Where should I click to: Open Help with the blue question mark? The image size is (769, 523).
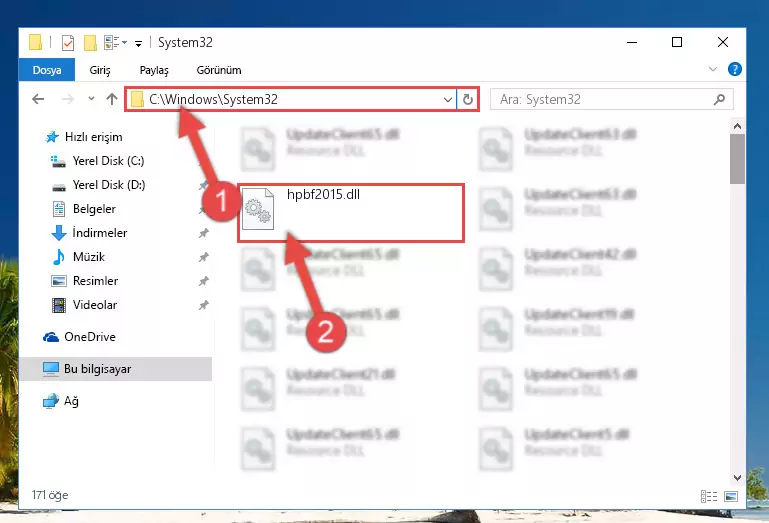(734, 69)
